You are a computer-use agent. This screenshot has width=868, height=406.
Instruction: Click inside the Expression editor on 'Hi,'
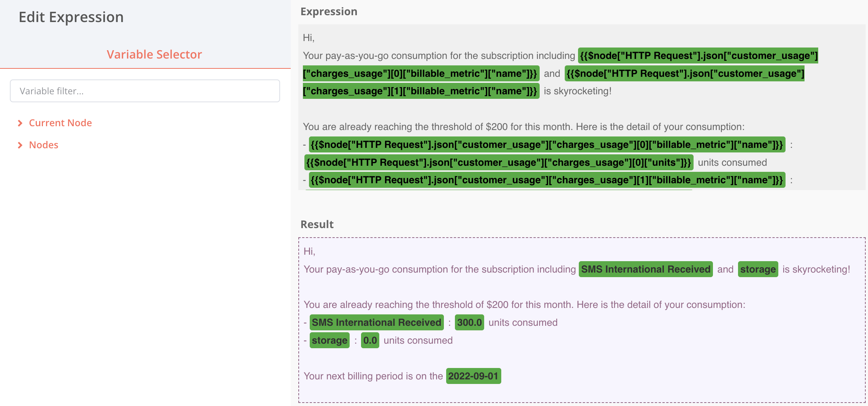point(309,38)
